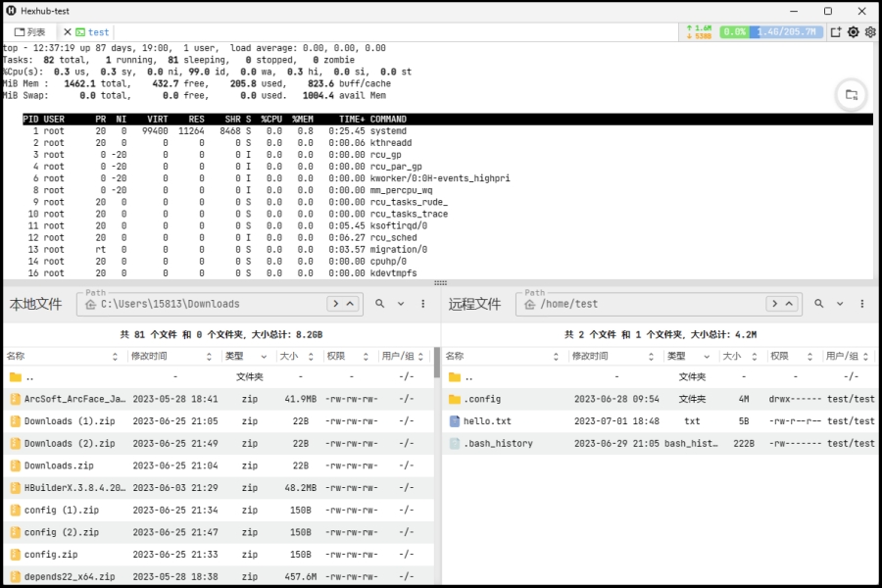Viewport: 882px width, 588px height.
Task: Close the test session tab
Action: pos(68,32)
